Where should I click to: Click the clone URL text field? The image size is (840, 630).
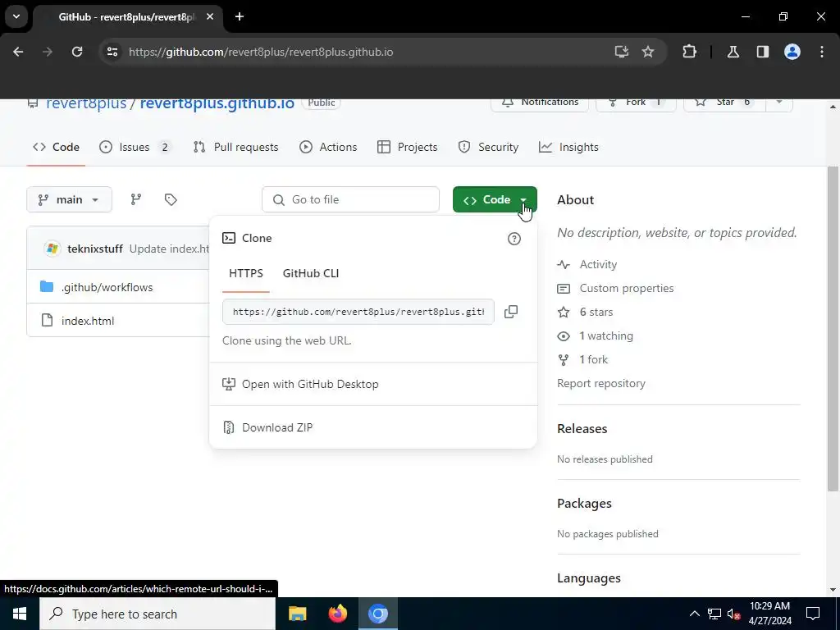pos(358,312)
